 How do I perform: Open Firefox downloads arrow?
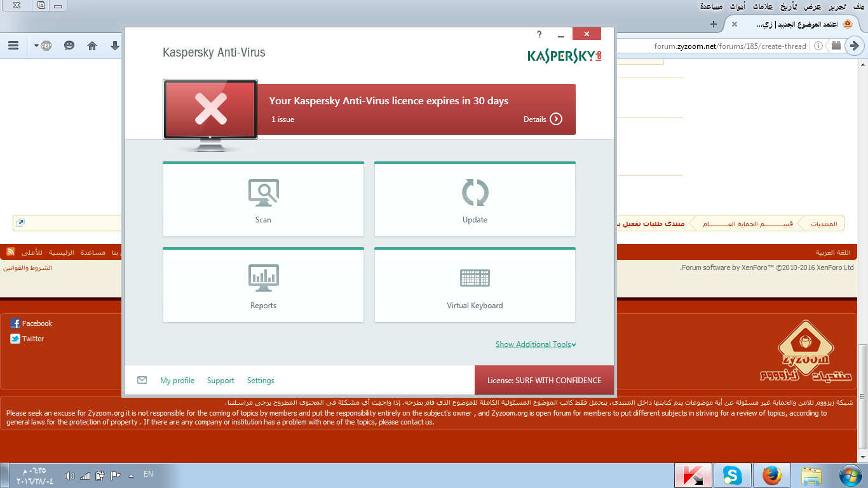click(115, 46)
